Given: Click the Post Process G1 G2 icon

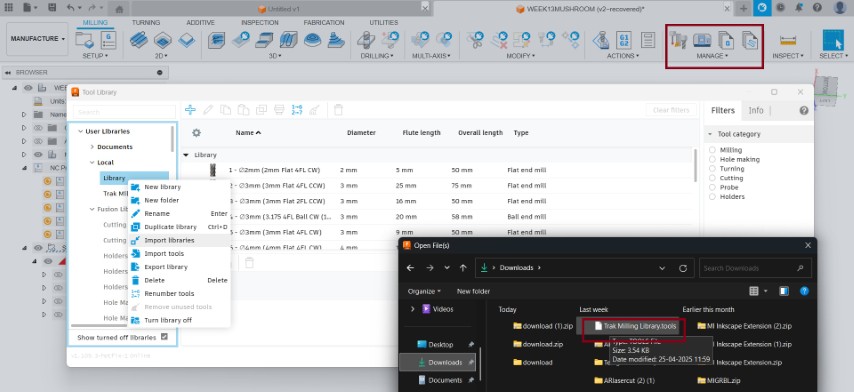Looking at the screenshot, I should click(x=624, y=39).
